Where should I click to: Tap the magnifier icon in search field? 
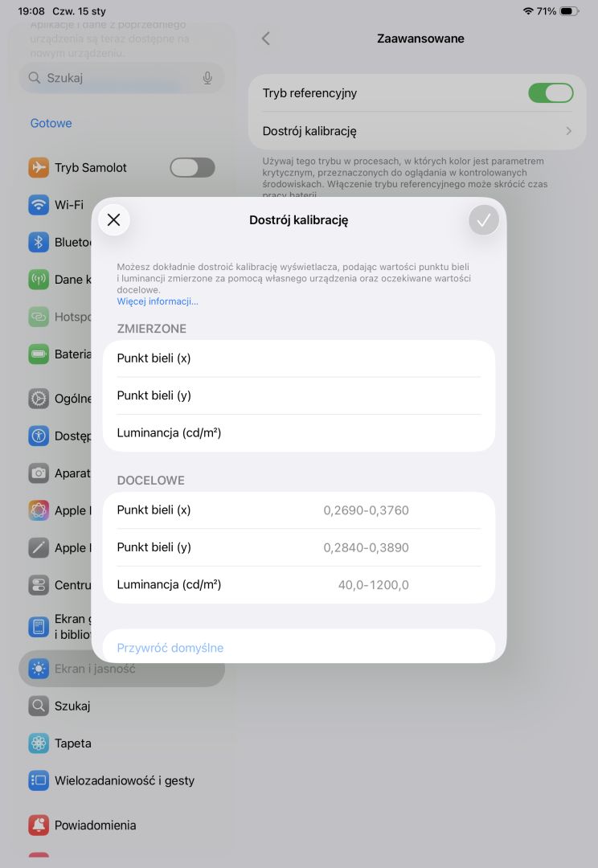[35, 78]
